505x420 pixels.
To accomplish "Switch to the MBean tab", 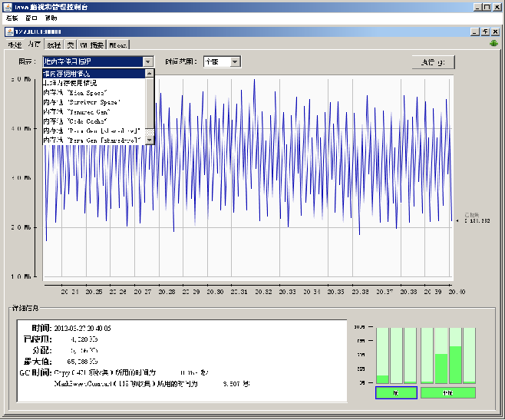I will [x=118, y=45].
